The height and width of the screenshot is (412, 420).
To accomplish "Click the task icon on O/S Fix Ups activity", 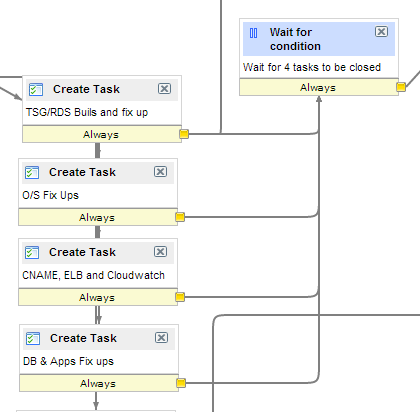I will pyautogui.click(x=32, y=172).
